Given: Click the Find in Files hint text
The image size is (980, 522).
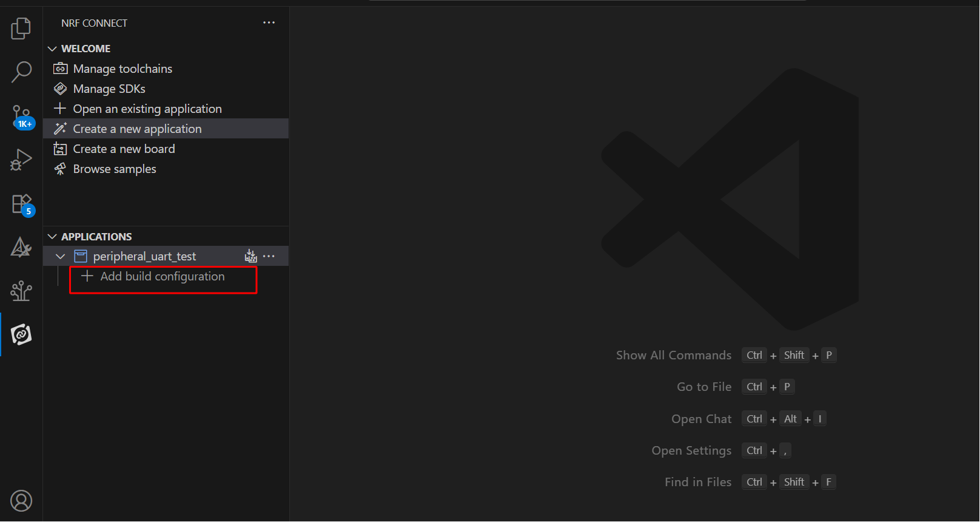Looking at the screenshot, I should 698,482.
